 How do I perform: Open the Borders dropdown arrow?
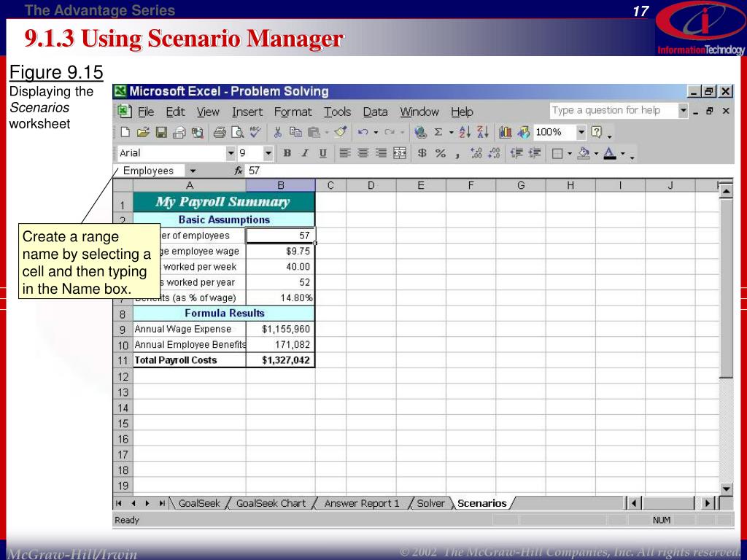[569, 153]
